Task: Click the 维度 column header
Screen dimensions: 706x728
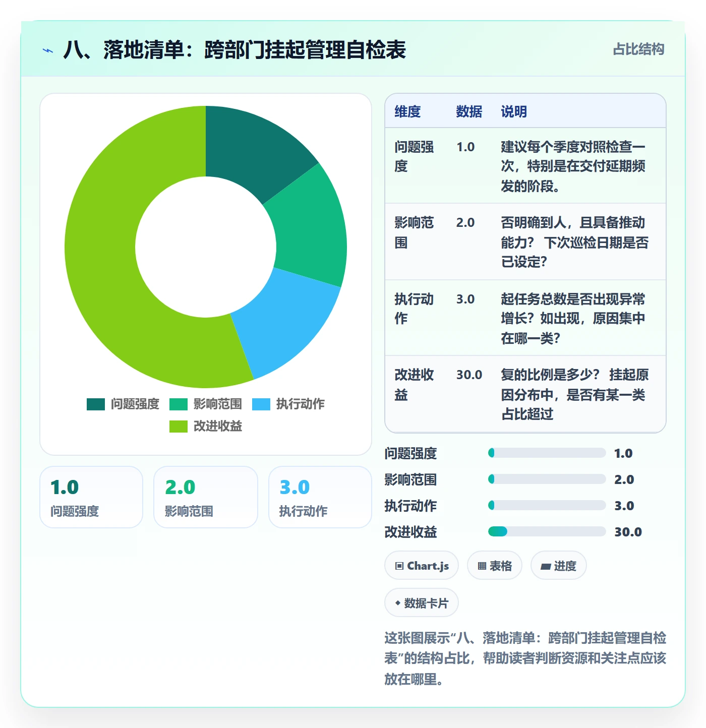Action: click(407, 111)
